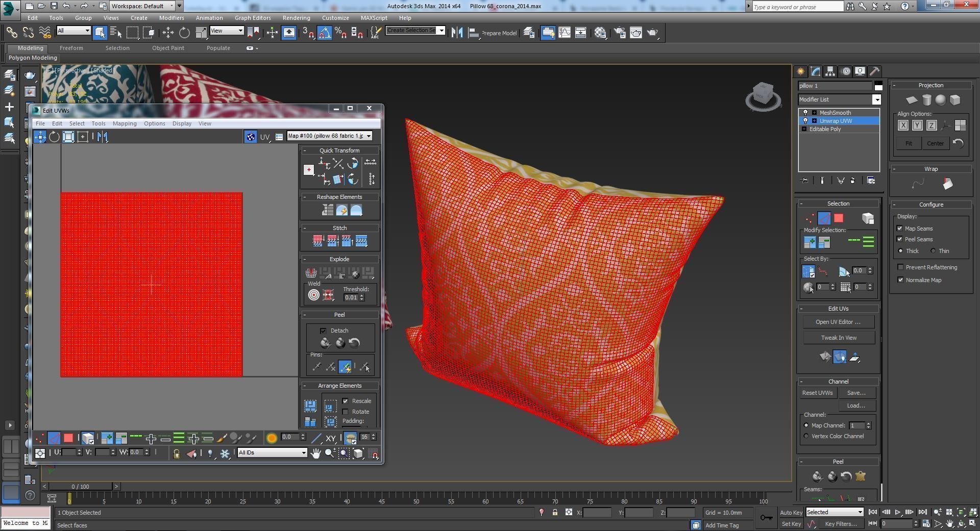Enable Prevent Reflattening checkbox
Image resolution: width=980 pixels, height=531 pixels.
click(901, 267)
